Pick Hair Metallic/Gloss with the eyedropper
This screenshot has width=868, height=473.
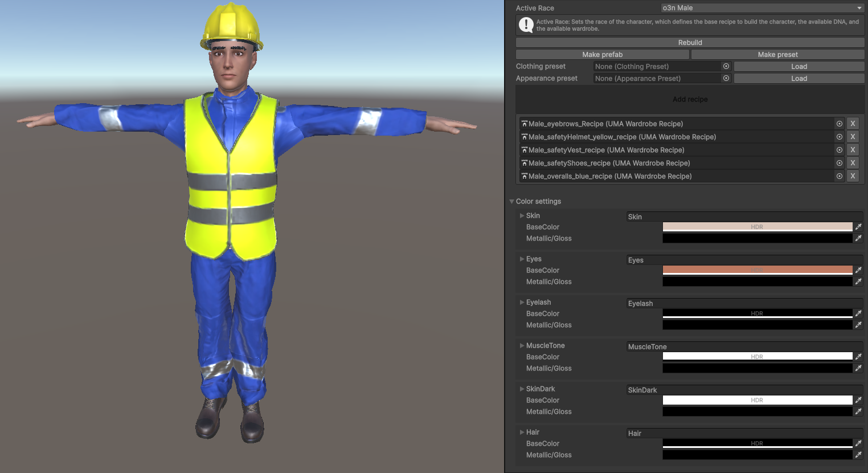858,455
